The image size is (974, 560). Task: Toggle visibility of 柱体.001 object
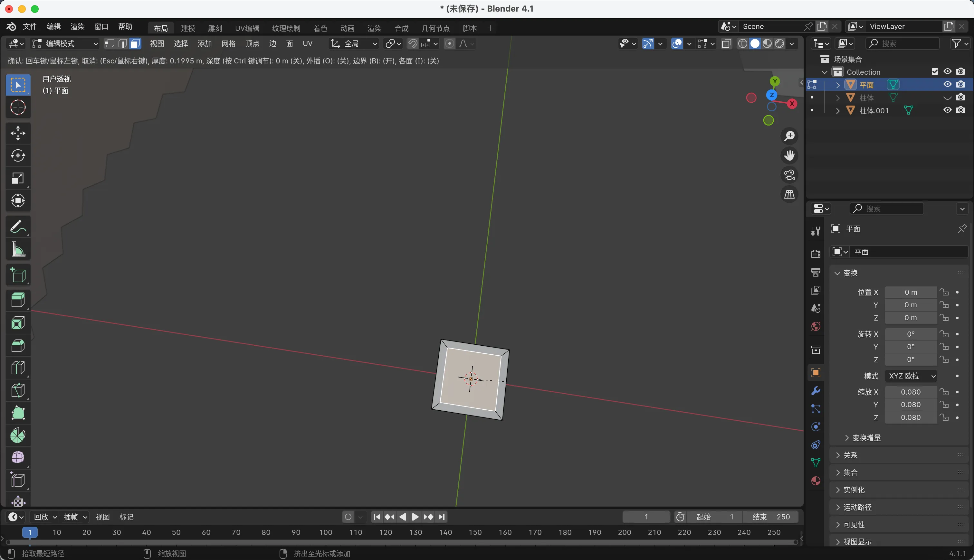pos(947,110)
